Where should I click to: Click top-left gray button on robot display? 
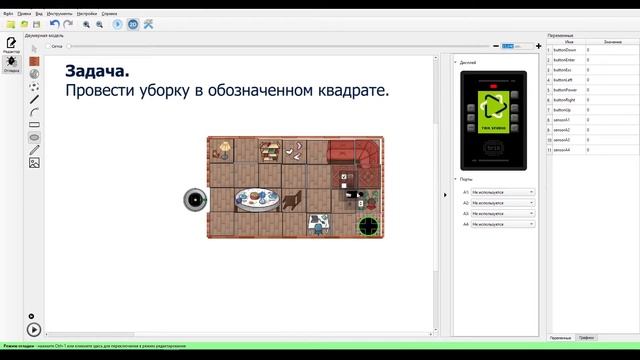pos(471,108)
